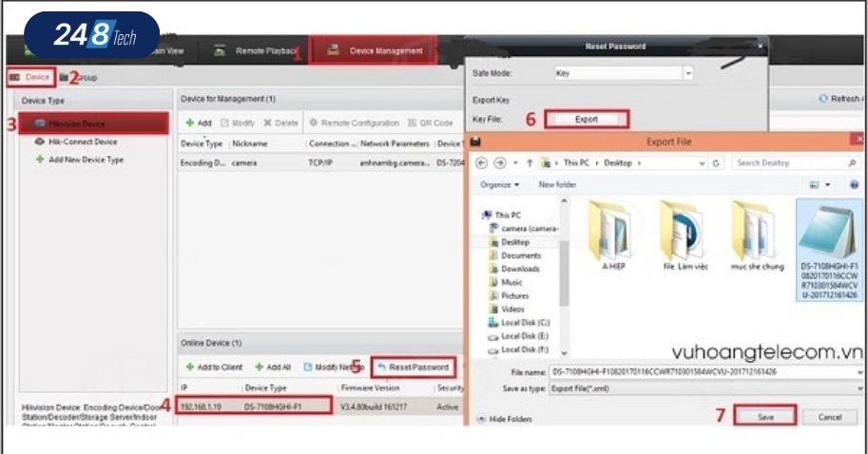The width and height of the screenshot is (868, 454).
Task: Click the address bar refresh icon
Action: click(716, 163)
